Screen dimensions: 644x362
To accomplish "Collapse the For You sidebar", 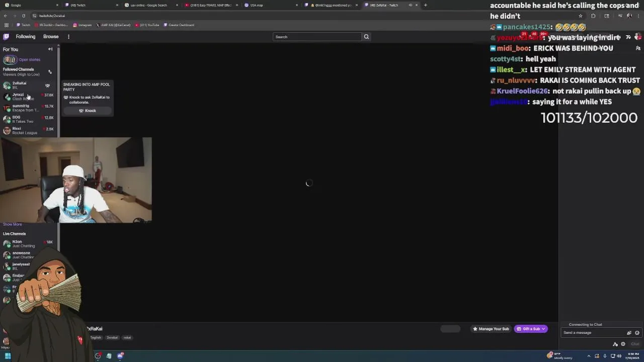I will (x=50, y=49).
